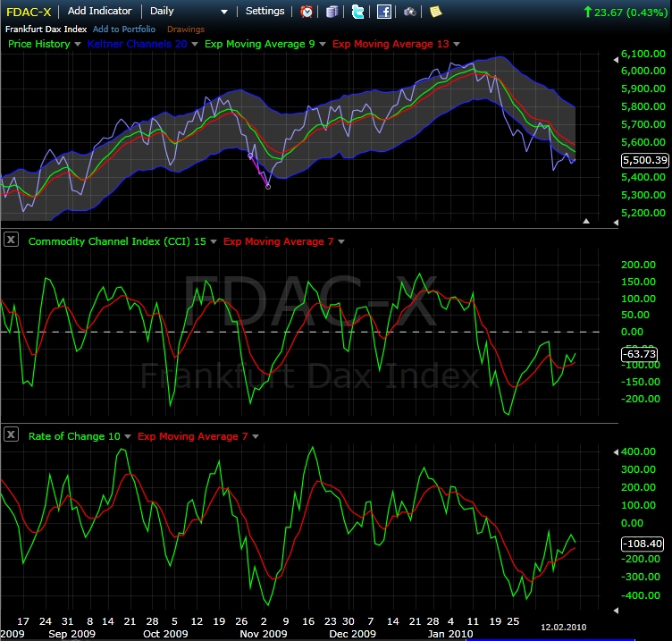This screenshot has height=641, width=672.
Task: Open the Settings menu
Action: [x=265, y=11]
